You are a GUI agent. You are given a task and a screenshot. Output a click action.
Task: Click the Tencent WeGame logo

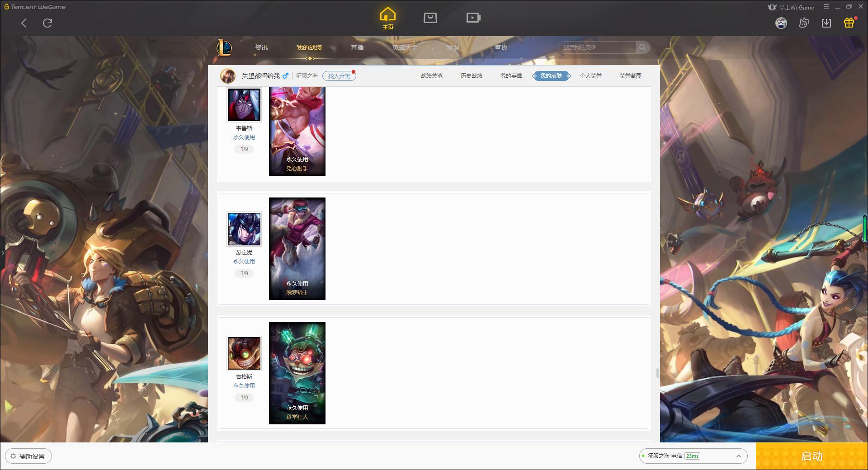click(35, 7)
